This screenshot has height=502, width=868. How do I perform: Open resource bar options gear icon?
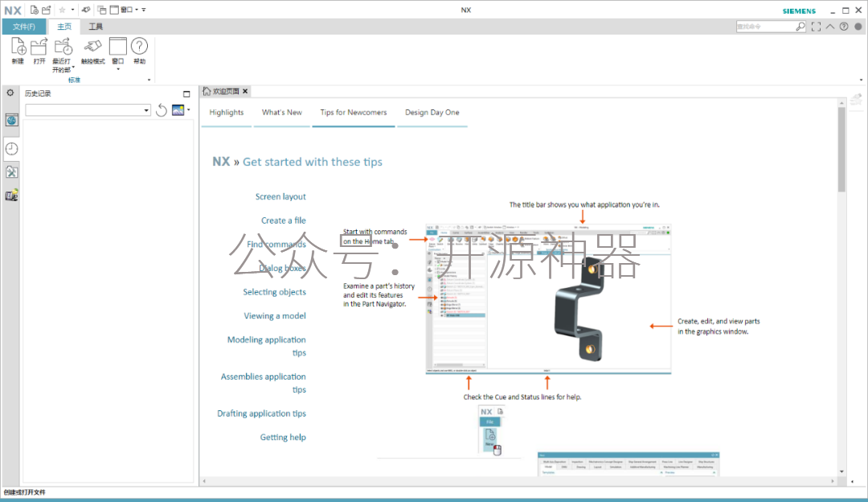10,93
